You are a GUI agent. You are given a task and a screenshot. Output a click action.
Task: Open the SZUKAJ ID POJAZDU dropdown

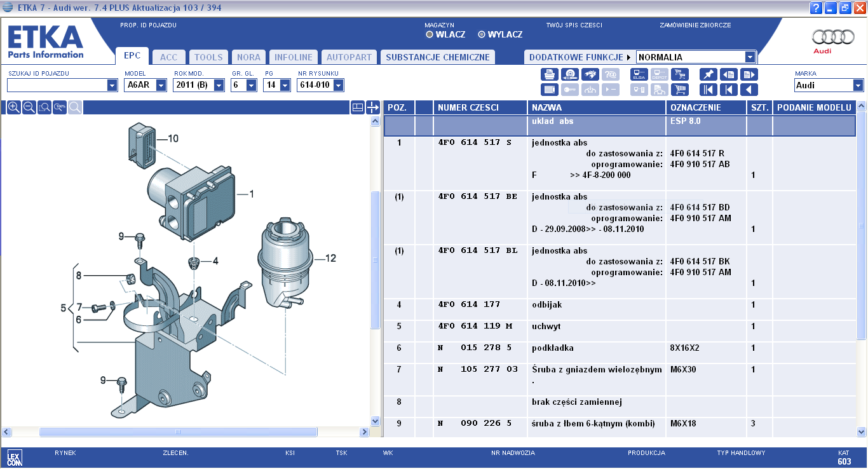(x=112, y=85)
